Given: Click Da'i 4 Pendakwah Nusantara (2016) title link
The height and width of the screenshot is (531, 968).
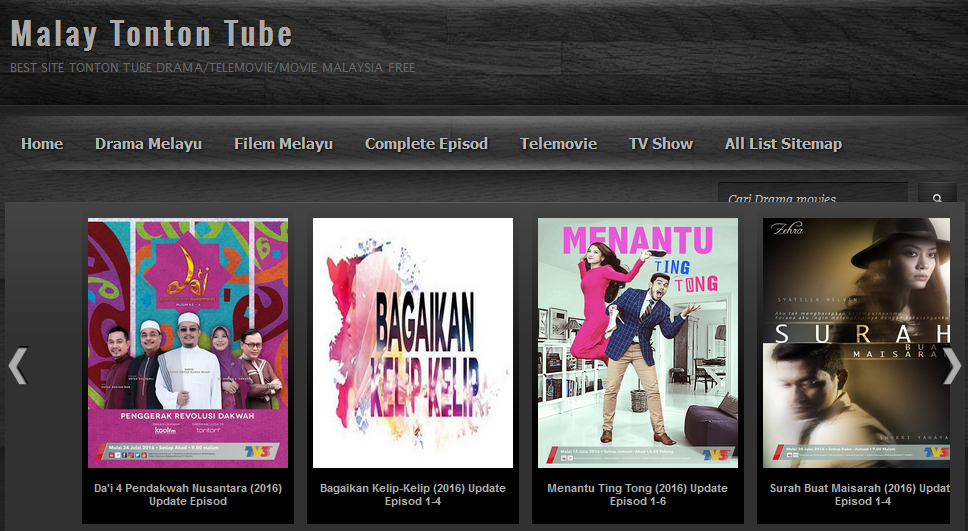Looking at the screenshot, I should [188, 495].
